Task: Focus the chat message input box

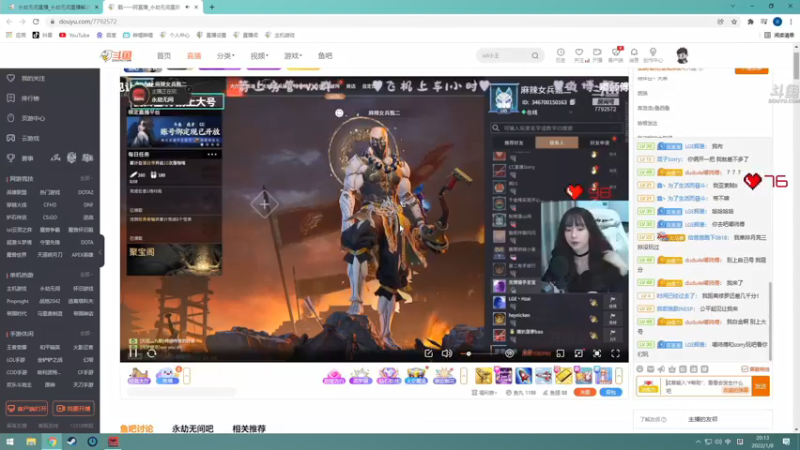Action: pyautogui.click(x=707, y=386)
